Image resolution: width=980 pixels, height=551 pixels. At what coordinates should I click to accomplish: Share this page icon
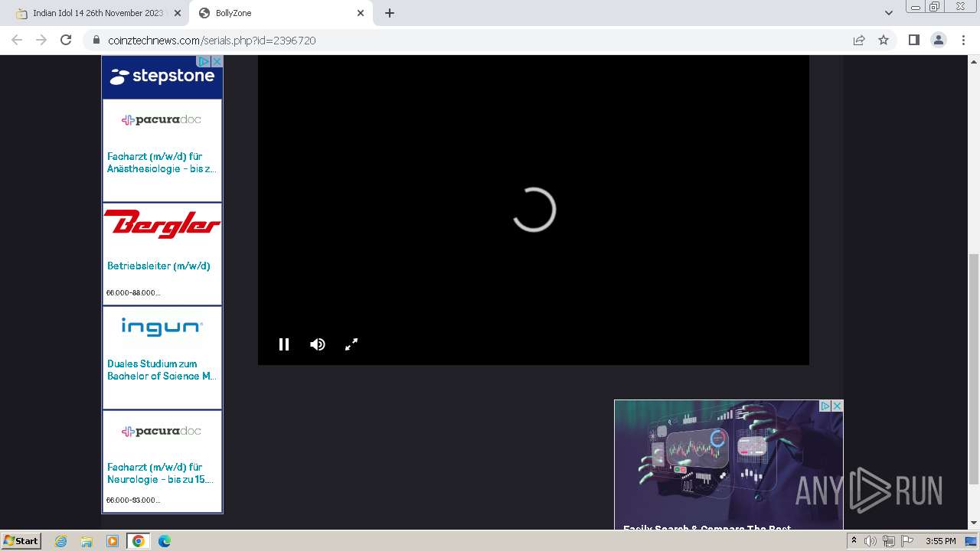pyautogui.click(x=859, y=40)
